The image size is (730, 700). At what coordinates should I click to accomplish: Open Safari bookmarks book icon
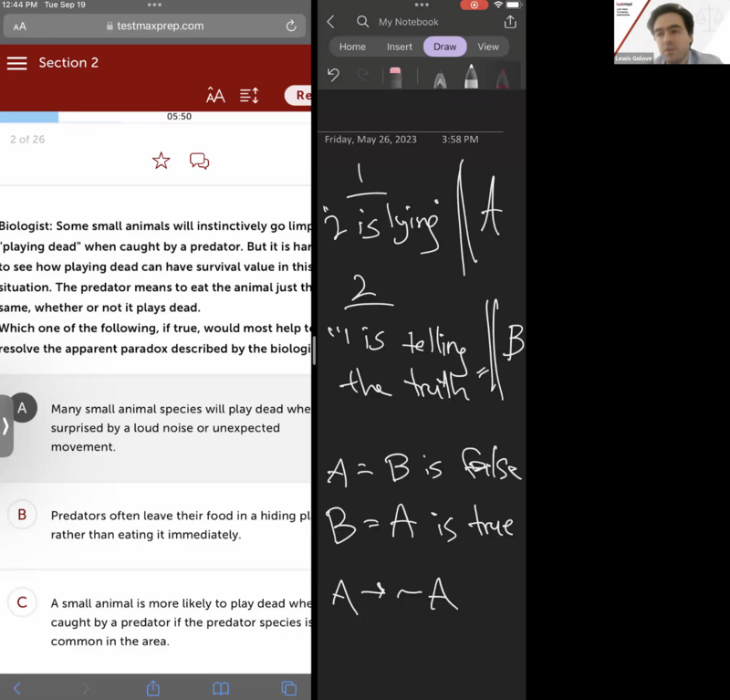pyautogui.click(x=221, y=688)
